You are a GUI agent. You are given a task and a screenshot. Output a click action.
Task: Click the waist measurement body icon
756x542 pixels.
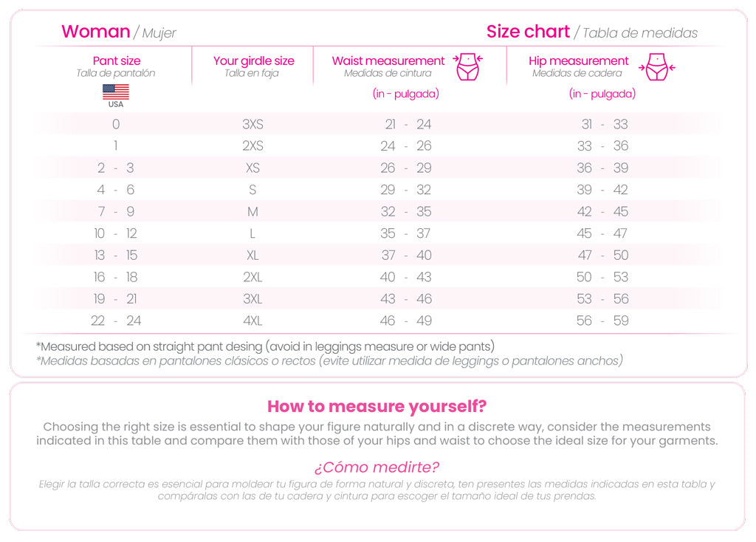coord(468,66)
